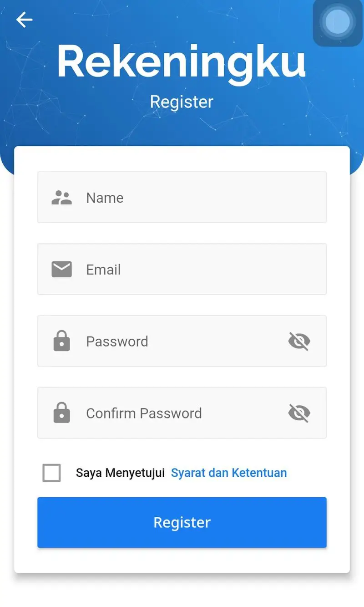The height and width of the screenshot is (607, 364).
Task: Open the Syarat dan Ketentuan link
Action: (x=229, y=473)
